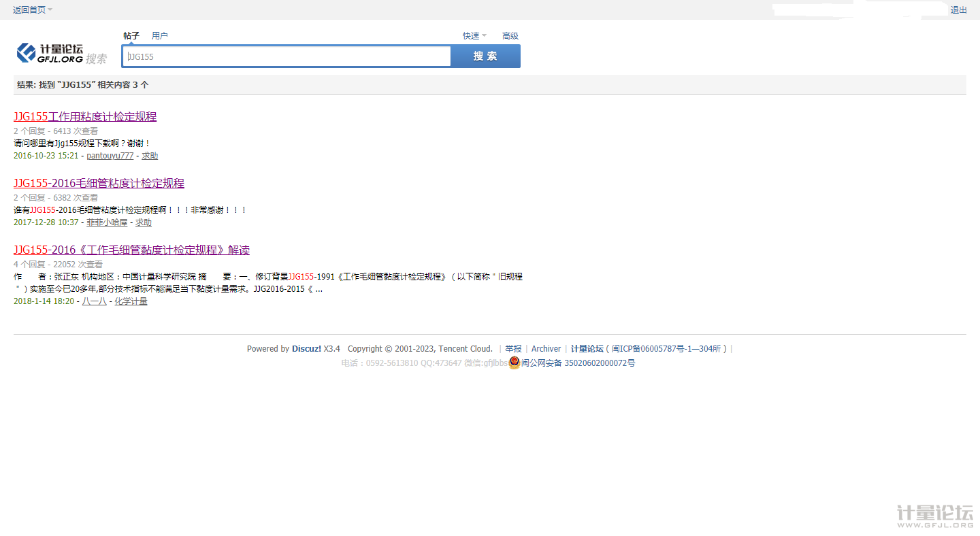Screen dimensions: 980x536
Task: Switch to the 用户 search tab
Action: pos(160,36)
